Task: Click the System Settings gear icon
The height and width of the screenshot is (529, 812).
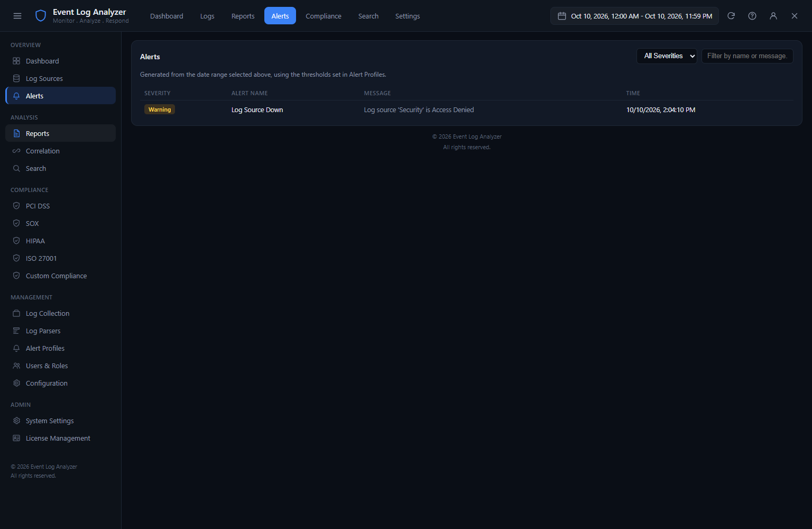Action: [16, 421]
